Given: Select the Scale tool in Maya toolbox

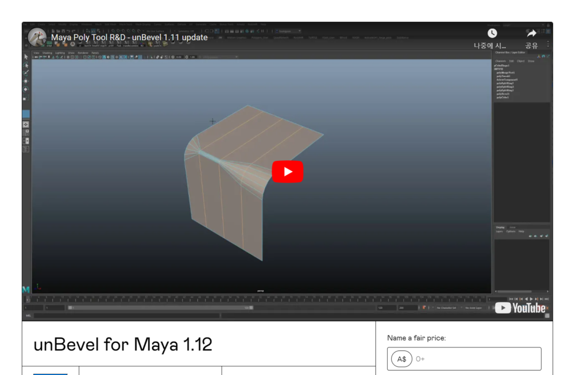Looking at the screenshot, I should coord(26,98).
